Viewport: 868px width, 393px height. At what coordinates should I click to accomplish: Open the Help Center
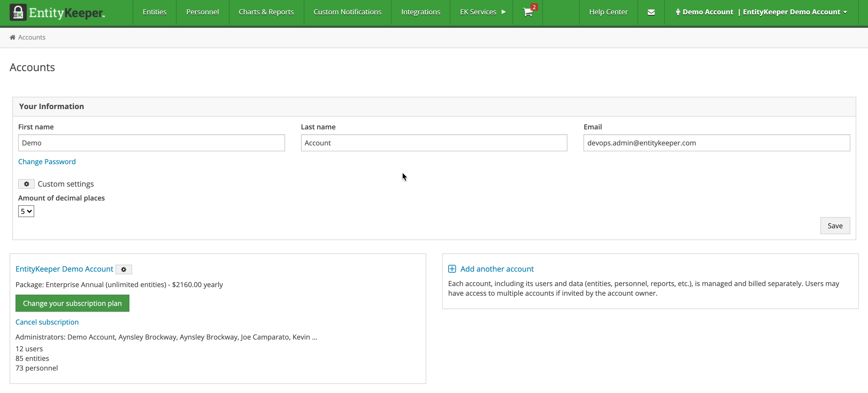[608, 12]
